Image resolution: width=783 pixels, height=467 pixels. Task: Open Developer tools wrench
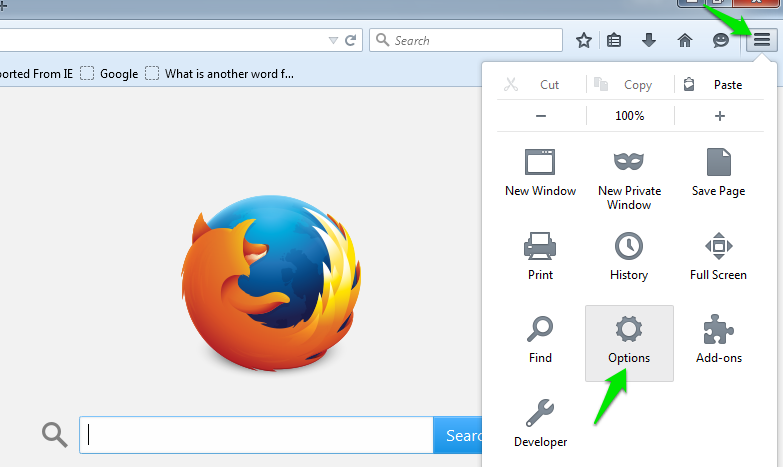click(540, 424)
